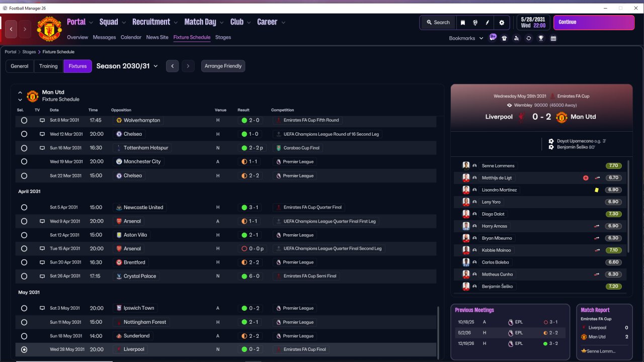Open the 9+ notifications chat icon
This screenshot has height=362, width=644.
tap(493, 38)
